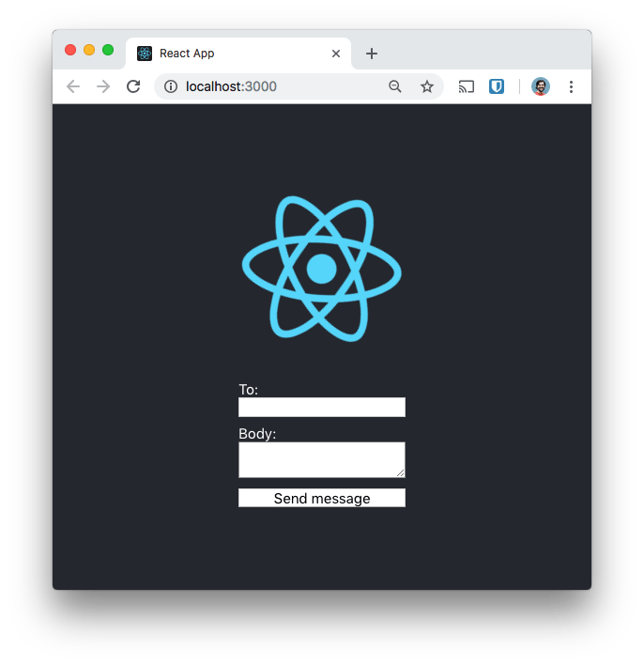Select the React App tab

(x=238, y=54)
